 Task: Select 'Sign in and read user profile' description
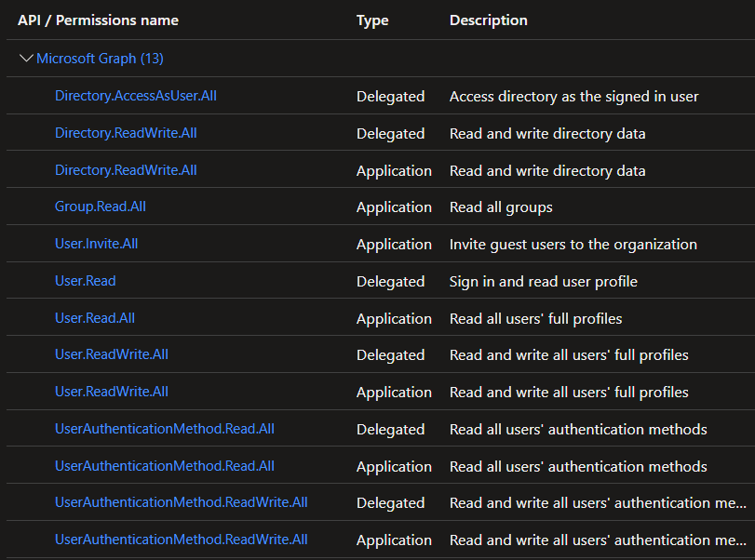pos(543,281)
